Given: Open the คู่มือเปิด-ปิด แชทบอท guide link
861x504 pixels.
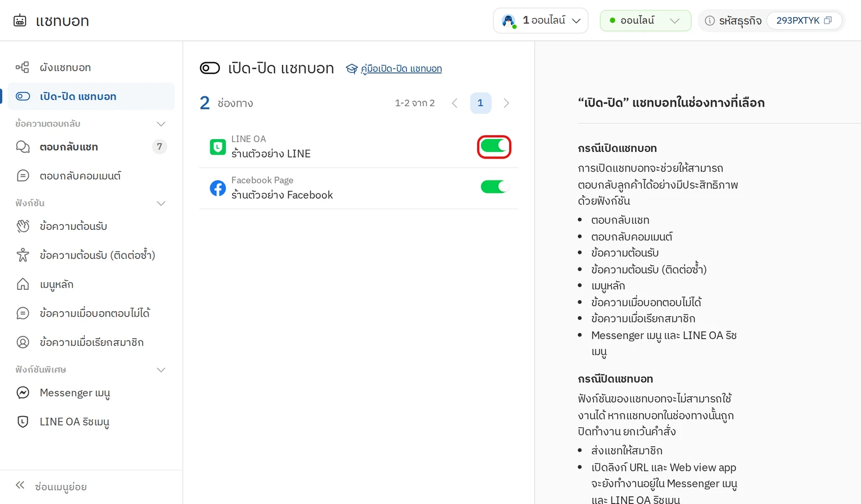Looking at the screenshot, I should coord(401,69).
